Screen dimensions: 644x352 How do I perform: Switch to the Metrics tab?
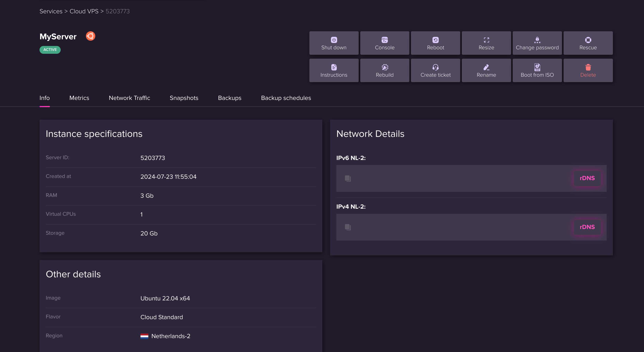pyautogui.click(x=79, y=98)
